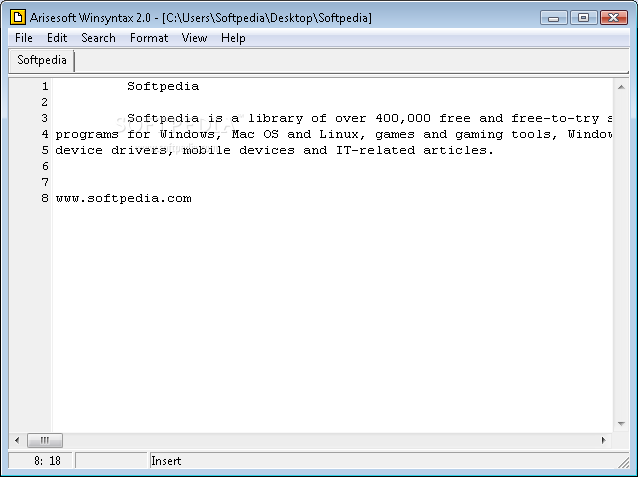The image size is (638, 477).
Task: Minimize the Winsyntax window
Action: 553,18
